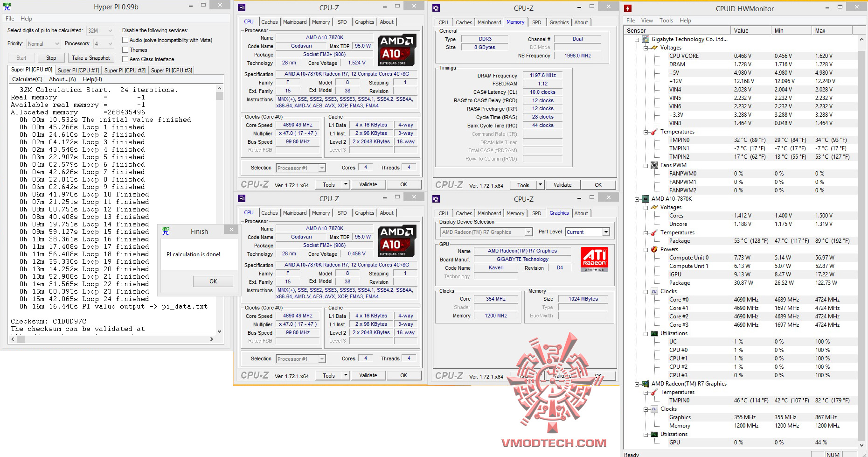The height and width of the screenshot is (457, 868).
Task: Click the Stop button in Hyper PI
Action: click(51, 58)
